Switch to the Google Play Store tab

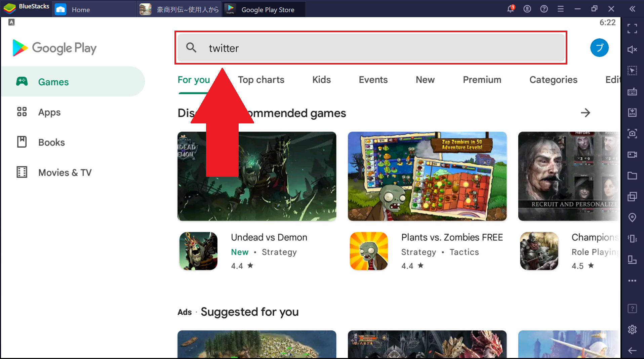point(264,9)
